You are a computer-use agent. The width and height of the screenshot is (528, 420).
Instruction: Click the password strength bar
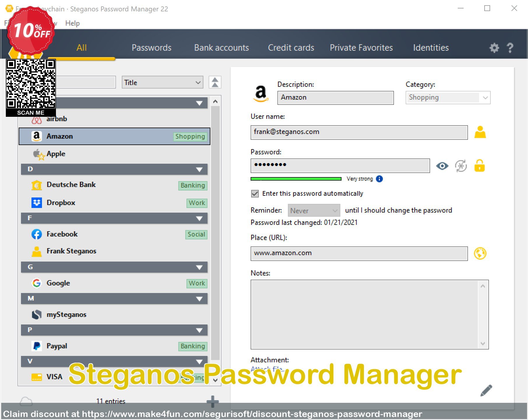tap(296, 179)
